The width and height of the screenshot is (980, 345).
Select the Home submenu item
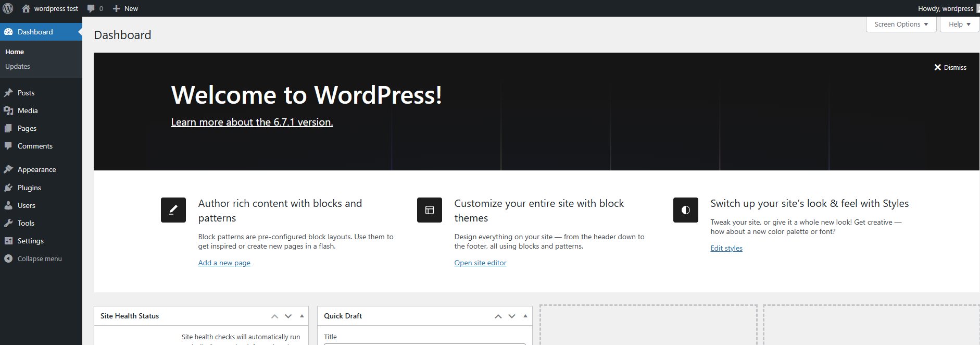15,52
